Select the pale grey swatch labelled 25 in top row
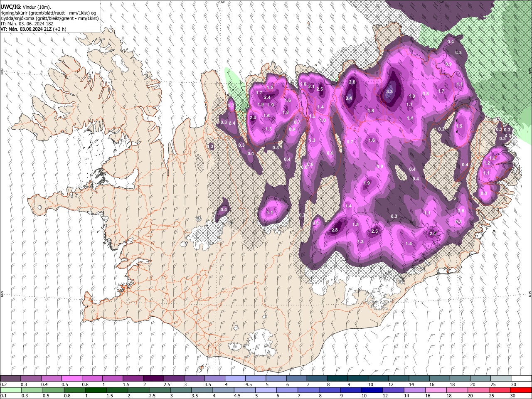The width and height of the screenshot is (532, 399). tap(500, 379)
